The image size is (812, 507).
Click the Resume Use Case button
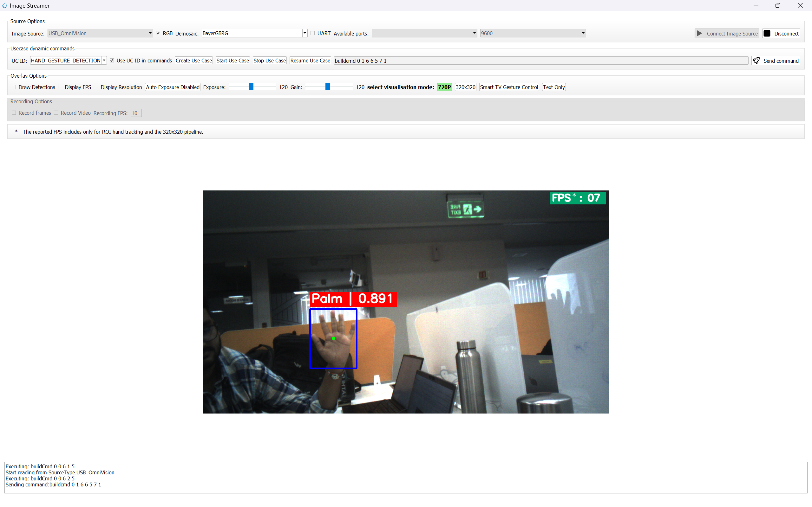point(310,60)
